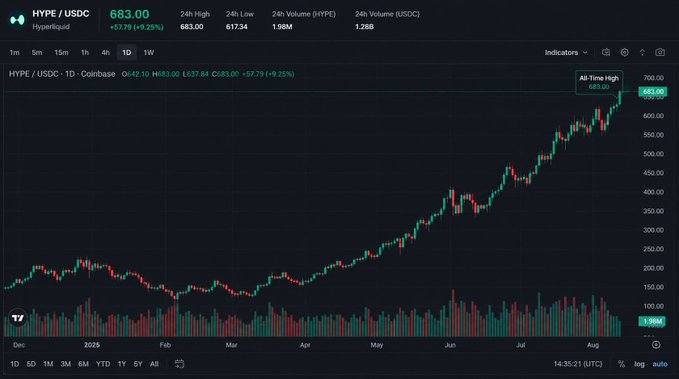
Task: Click the 24h Volume (USDC) value 1.28B
Action: tap(364, 27)
